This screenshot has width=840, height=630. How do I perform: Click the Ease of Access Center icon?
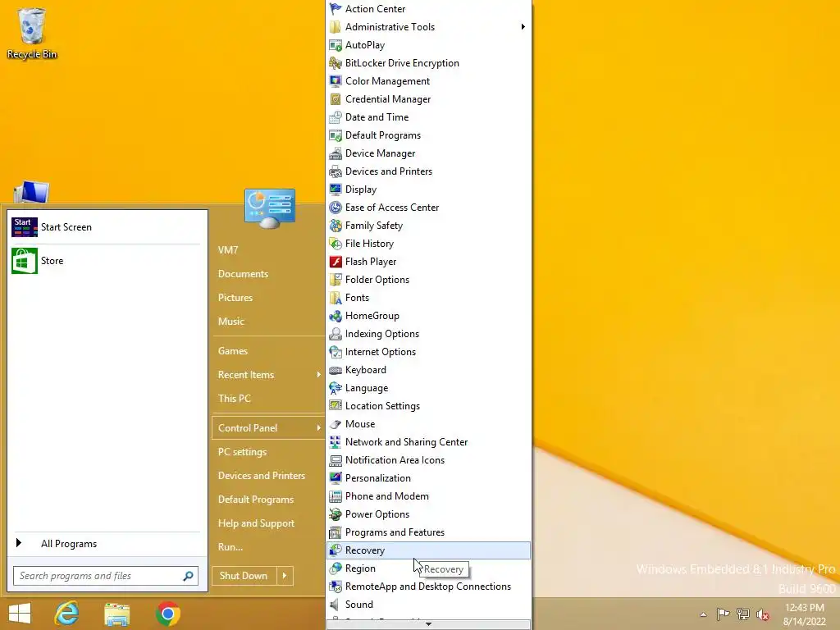[x=336, y=208]
